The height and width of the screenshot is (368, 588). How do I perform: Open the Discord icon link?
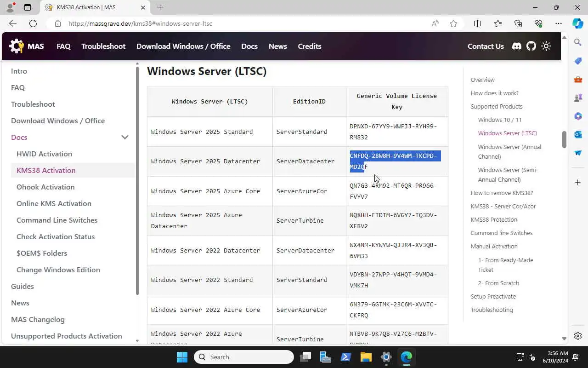[517, 46]
